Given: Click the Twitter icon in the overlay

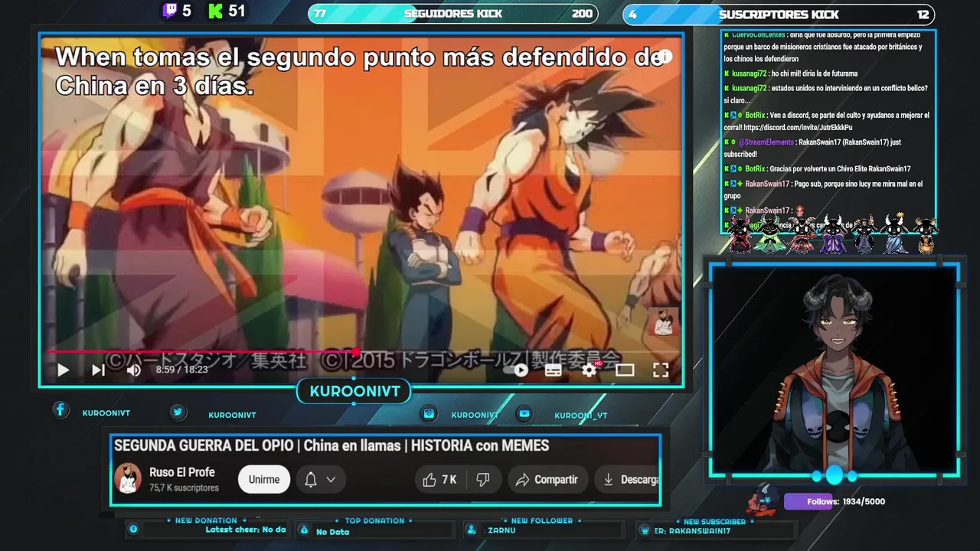Looking at the screenshot, I should pyautogui.click(x=178, y=412).
